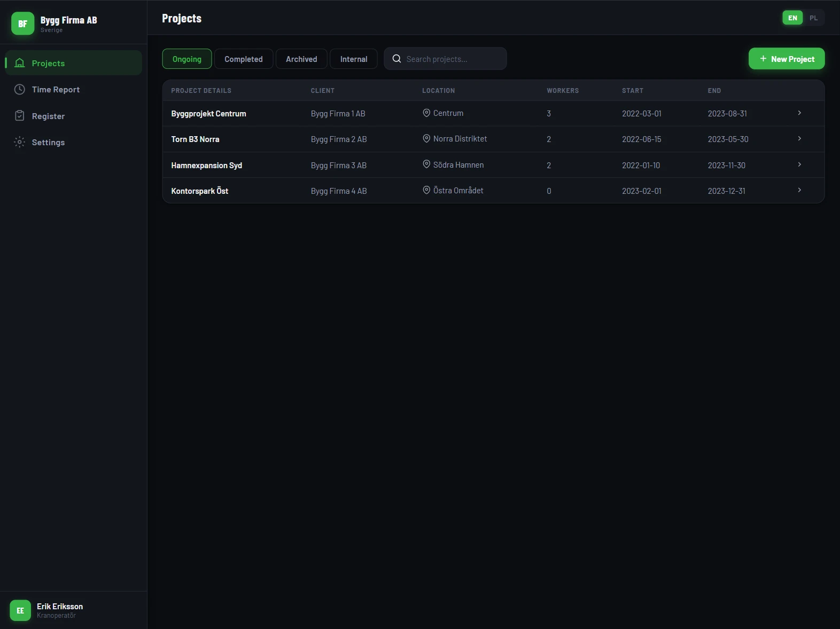Image resolution: width=840 pixels, height=629 pixels.
Task: Click the Time Report clock icon
Action: click(20, 90)
